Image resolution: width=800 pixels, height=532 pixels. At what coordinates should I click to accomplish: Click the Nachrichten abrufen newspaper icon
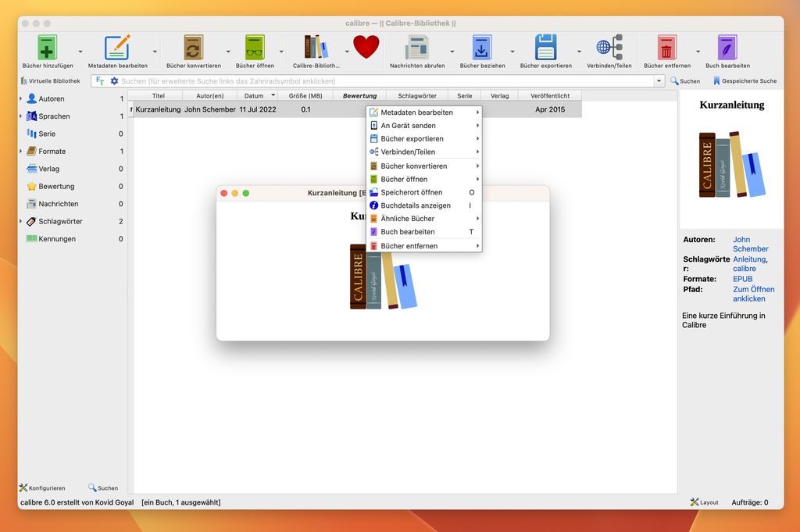(x=417, y=48)
